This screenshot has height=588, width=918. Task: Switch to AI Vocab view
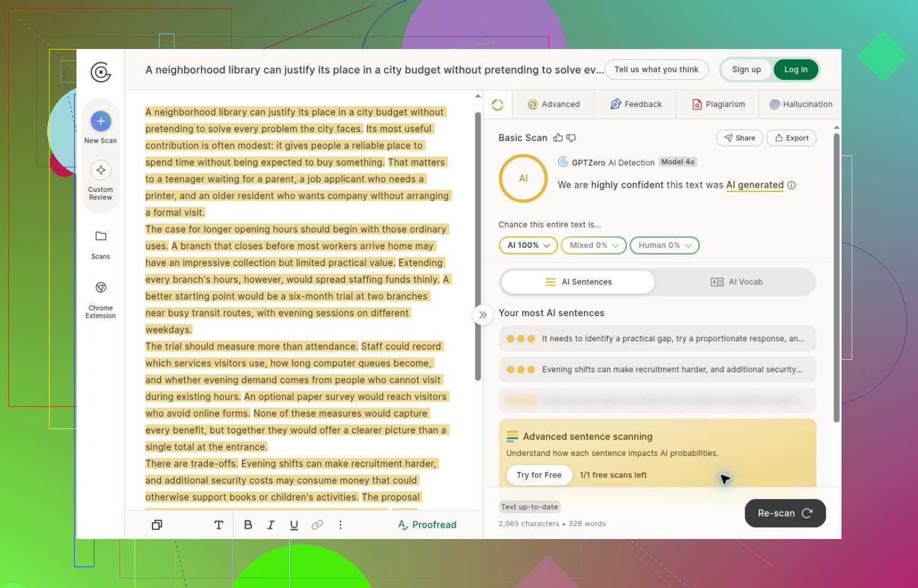pos(736,282)
